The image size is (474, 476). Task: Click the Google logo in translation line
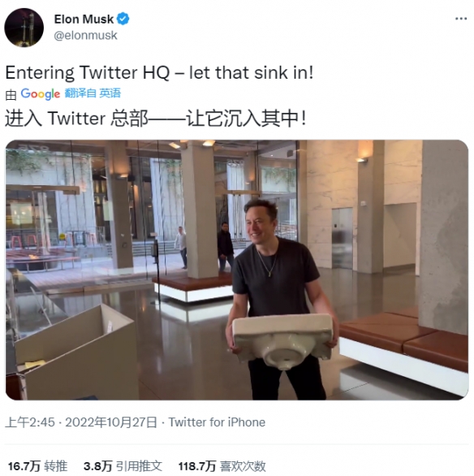(x=41, y=93)
